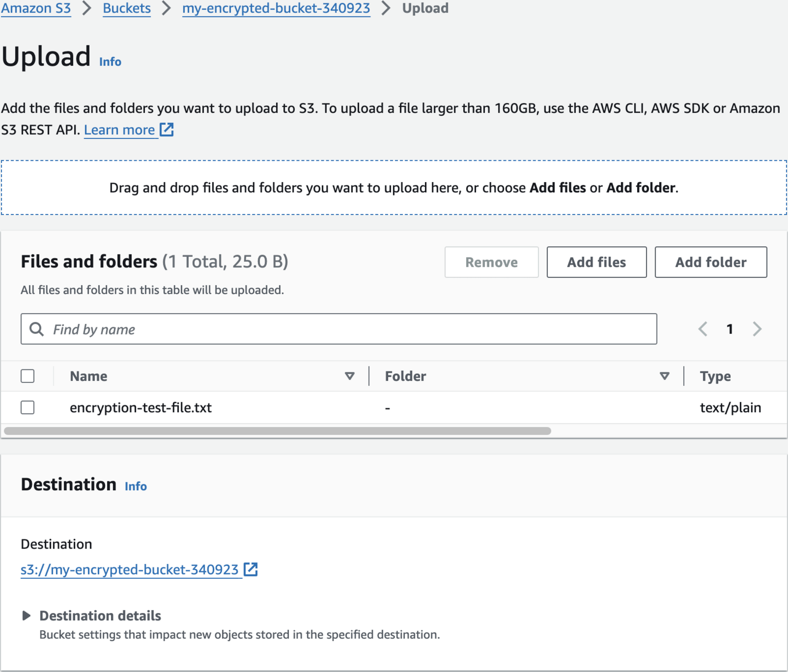Screen dimensions: 788x672
Task: Click the Type column header
Action: [x=715, y=376]
